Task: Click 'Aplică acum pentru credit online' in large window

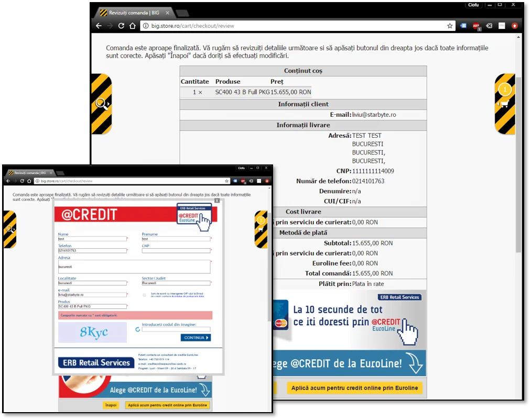Action: pyautogui.click(x=354, y=388)
